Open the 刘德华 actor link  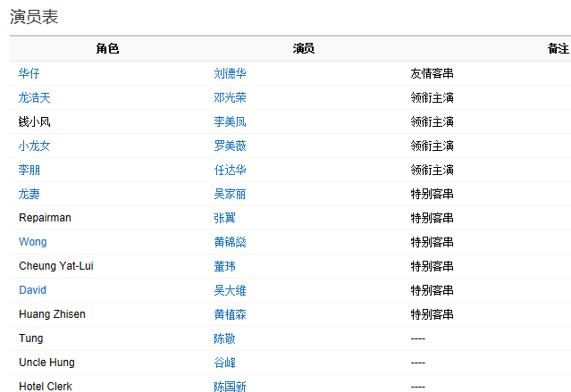pos(230,73)
